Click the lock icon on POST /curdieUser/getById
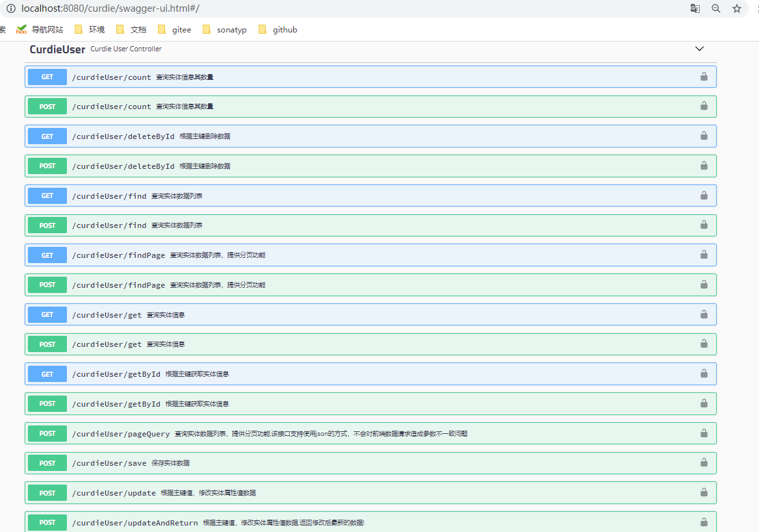The height and width of the screenshot is (532, 759). click(704, 404)
